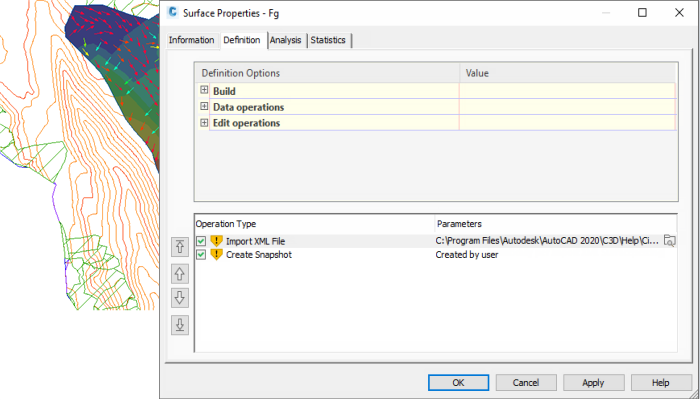Click the warning icon beside Create Snapshot

click(216, 255)
